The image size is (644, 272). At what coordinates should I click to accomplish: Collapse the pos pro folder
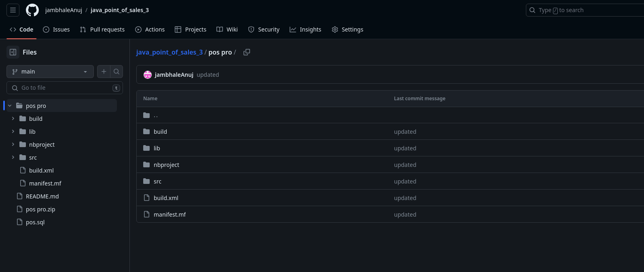click(x=10, y=106)
